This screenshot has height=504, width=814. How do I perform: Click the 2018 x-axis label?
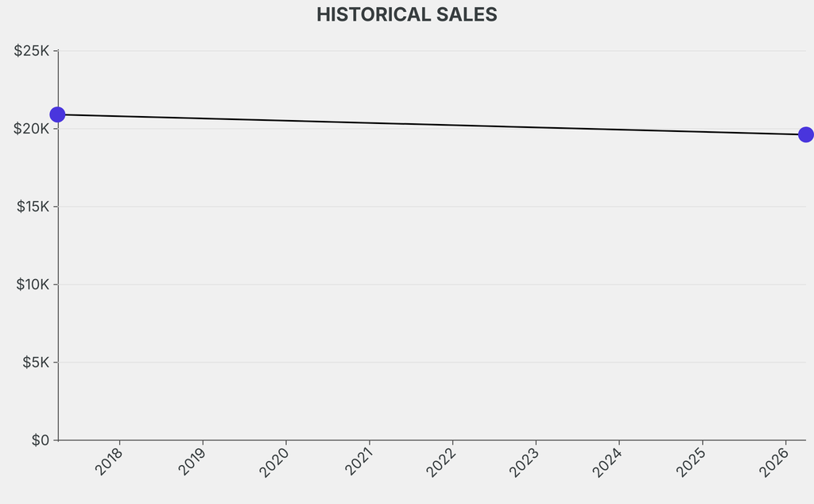(x=110, y=463)
